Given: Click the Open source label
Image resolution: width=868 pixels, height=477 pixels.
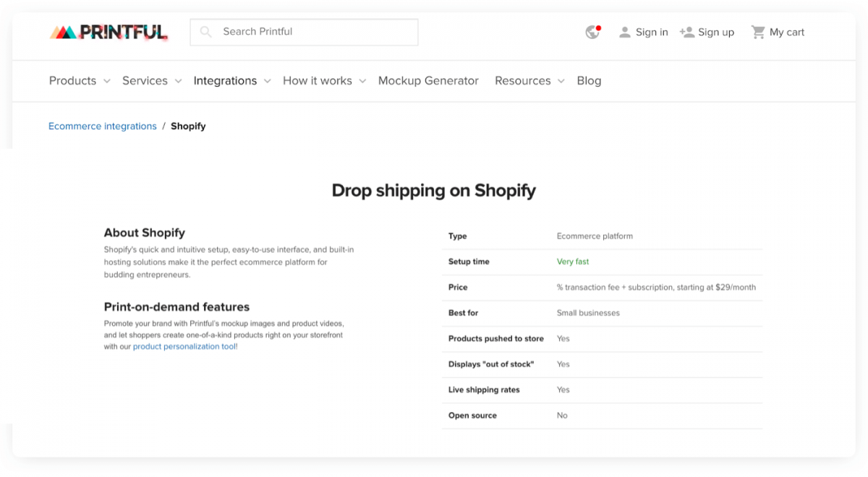Looking at the screenshot, I should coord(472,416).
